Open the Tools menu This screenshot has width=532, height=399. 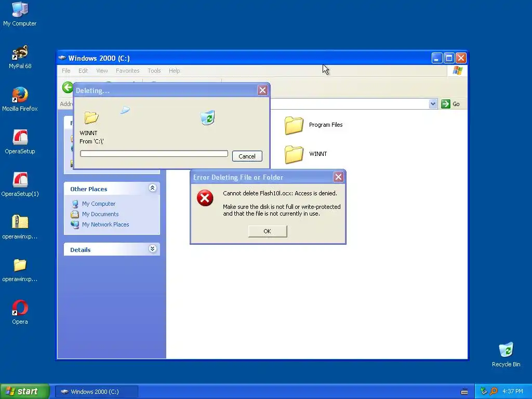coord(154,71)
